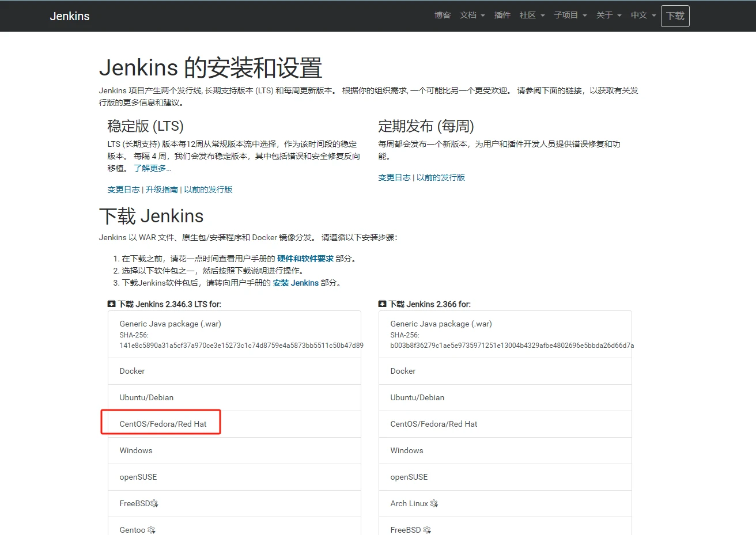Select weekly Docker download option
The height and width of the screenshot is (535, 756).
505,371
